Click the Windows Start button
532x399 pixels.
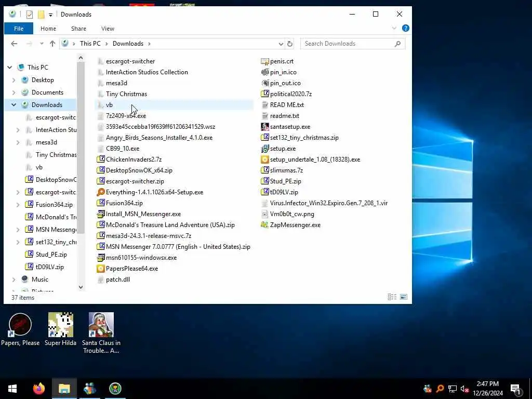tap(12, 389)
